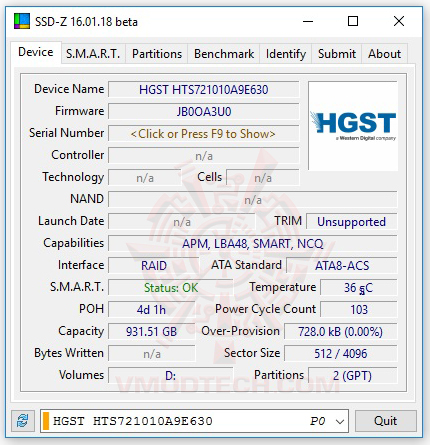Click the Partitions value 2 (GPT)
430x445 pixels.
353,376
